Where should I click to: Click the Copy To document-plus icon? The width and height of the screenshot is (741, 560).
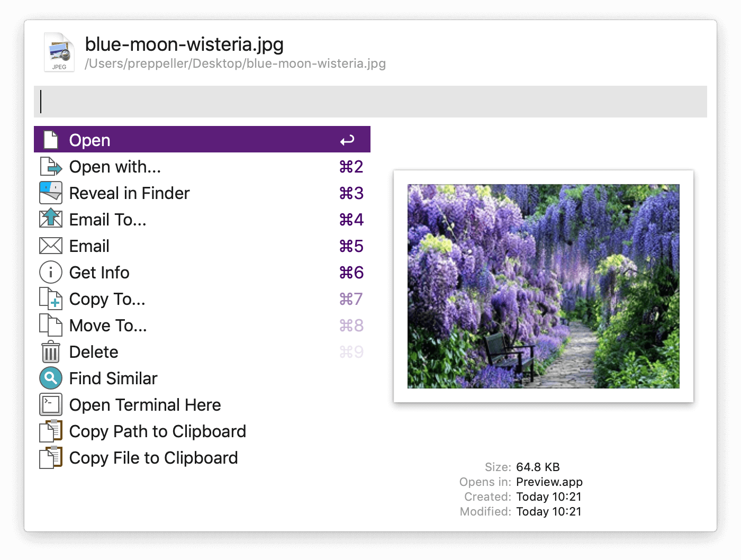50,299
